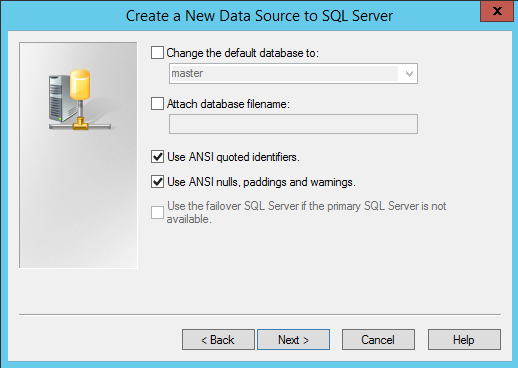Image resolution: width=518 pixels, height=368 pixels.
Task: Click the 'Change the default database to:' label text
Action: 243,53
